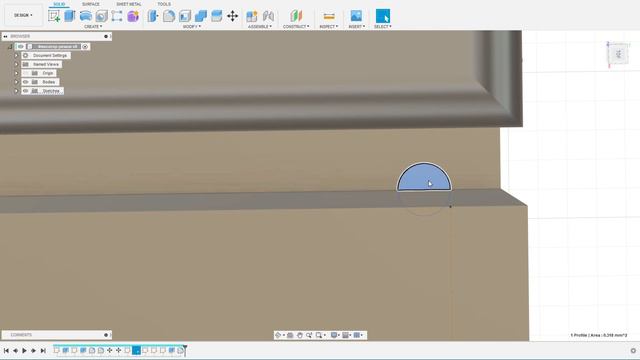This screenshot has width=640, height=360.
Task: Open the DESIGN workspace dropdown
Action: (23, 15)
